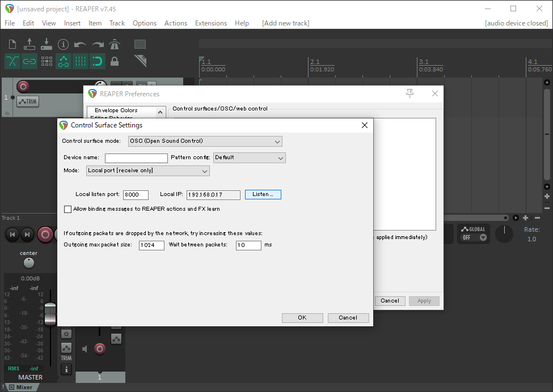Toggle item grouping chain icon
The width and height of the screenshot is (553, 392).
click(29, 62)
